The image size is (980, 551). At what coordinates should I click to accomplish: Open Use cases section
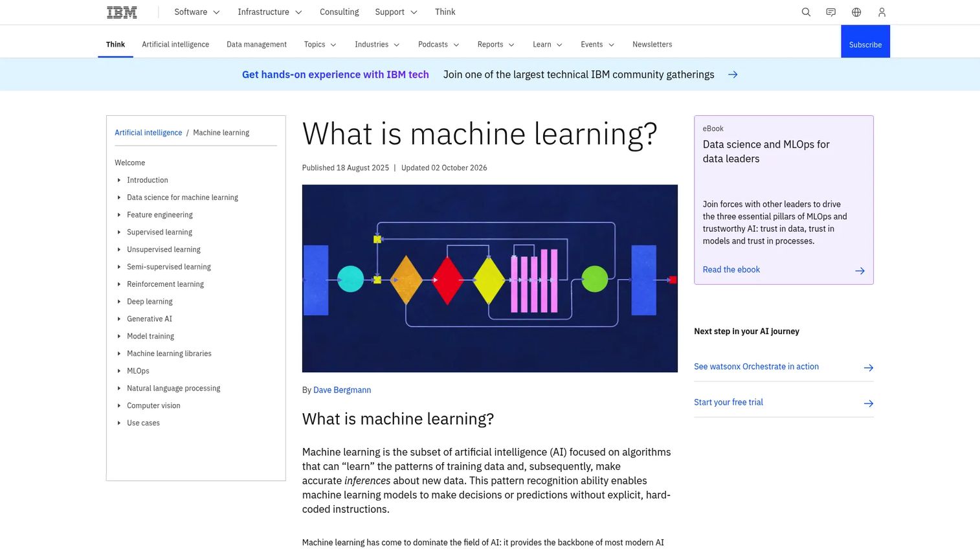point(143,423)
